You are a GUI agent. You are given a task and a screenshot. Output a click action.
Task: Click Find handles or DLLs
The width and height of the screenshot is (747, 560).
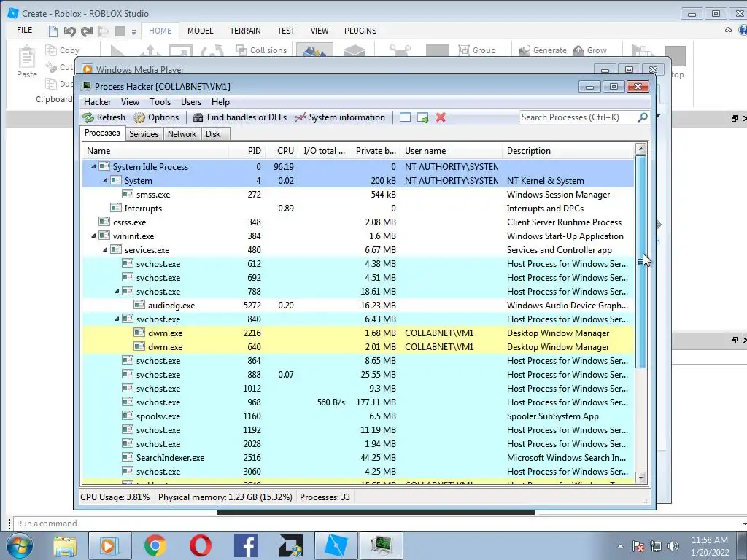[239, 117]
